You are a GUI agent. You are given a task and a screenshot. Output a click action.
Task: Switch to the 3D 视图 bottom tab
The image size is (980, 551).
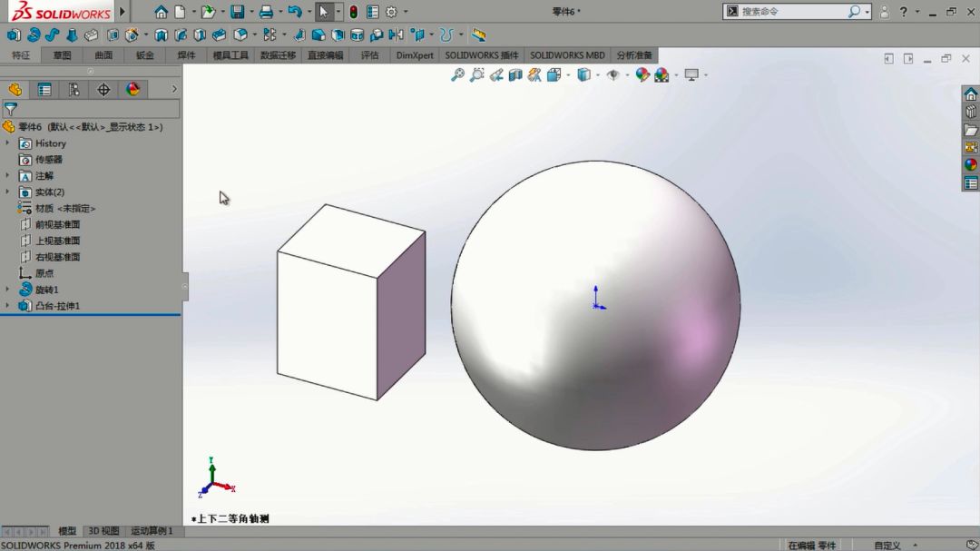coord(103,531)
